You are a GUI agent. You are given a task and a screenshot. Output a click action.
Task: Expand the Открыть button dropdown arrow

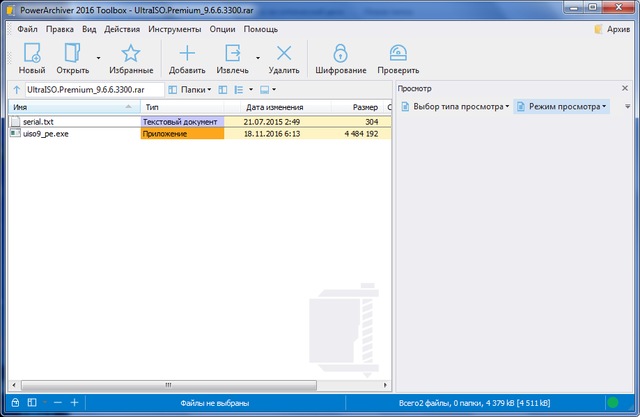coord(98,58)
